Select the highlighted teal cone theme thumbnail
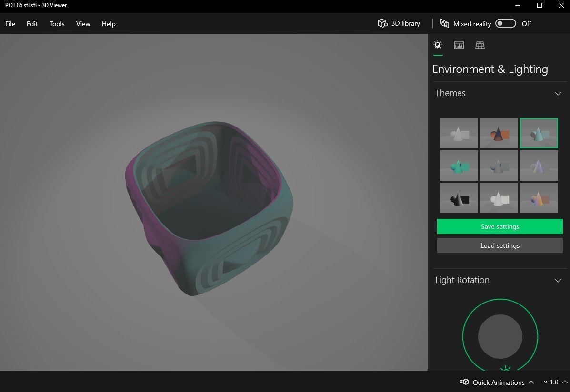Viewport: 570px width, 392px height. pyautogui.click(x=539, y=133)
